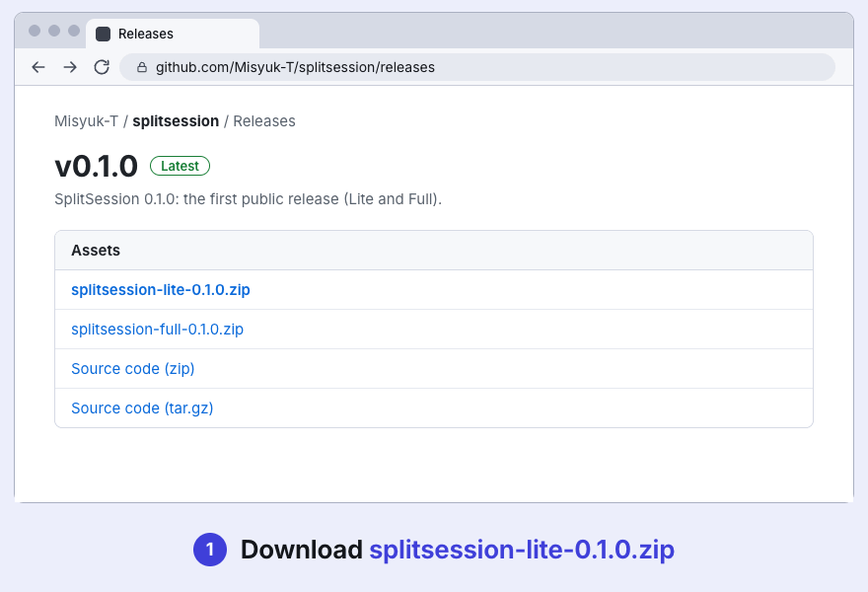The width and height of the screenshot is (868, 592).
Task: Open the Misyuk-T breadcrumb link
Action: pos(87,121)
